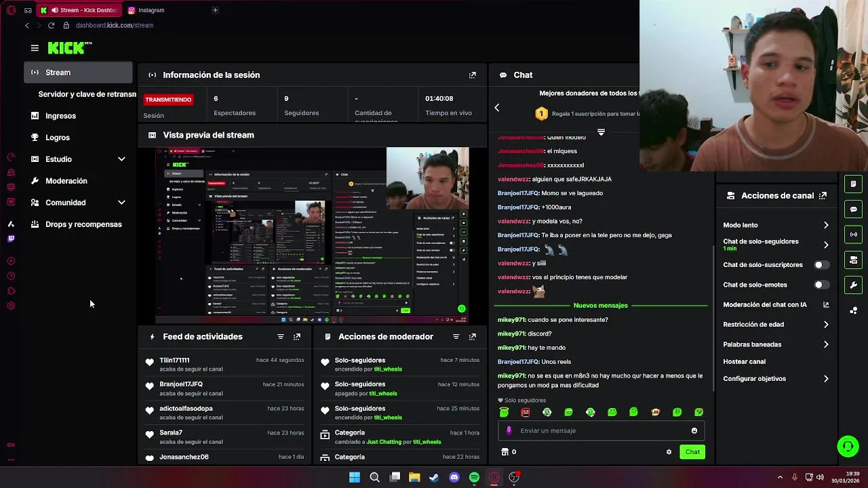Image resolution: width=868 pixels, height=488 pixels.
Task: Click the stream preview thumbnail
Action: [312, 235]
